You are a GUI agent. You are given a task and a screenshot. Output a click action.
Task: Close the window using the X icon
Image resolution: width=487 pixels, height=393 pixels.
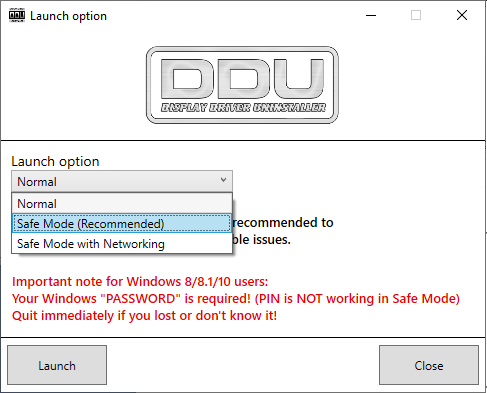click(462, 15)
